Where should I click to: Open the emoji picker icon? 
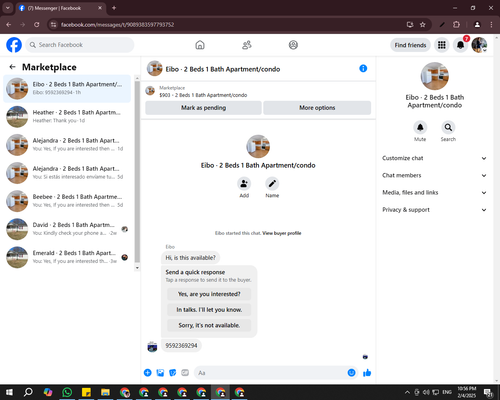pyautogui.click(x=351, y=373)
